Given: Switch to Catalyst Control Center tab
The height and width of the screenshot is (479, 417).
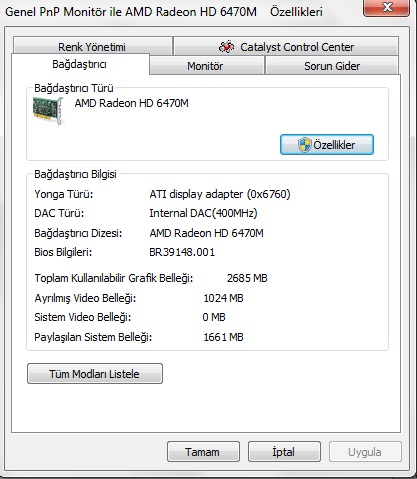Looking at the screenshot, I should [286, 46].
